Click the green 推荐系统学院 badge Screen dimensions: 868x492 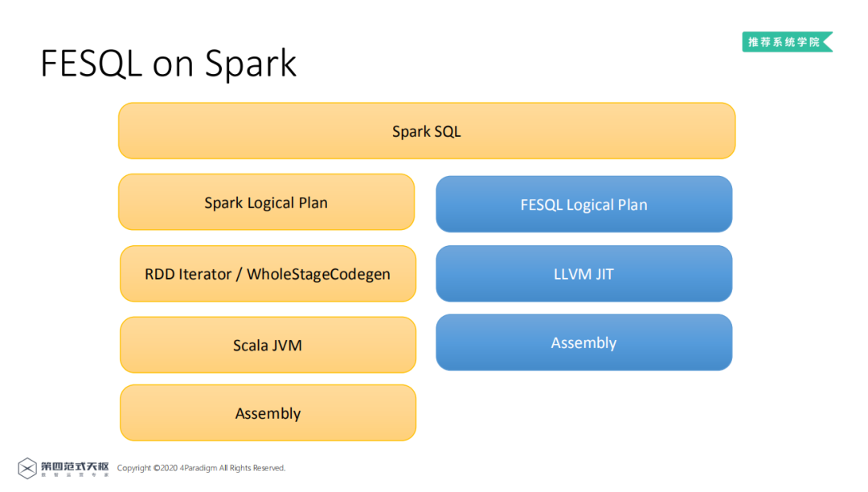coord(785,42)
